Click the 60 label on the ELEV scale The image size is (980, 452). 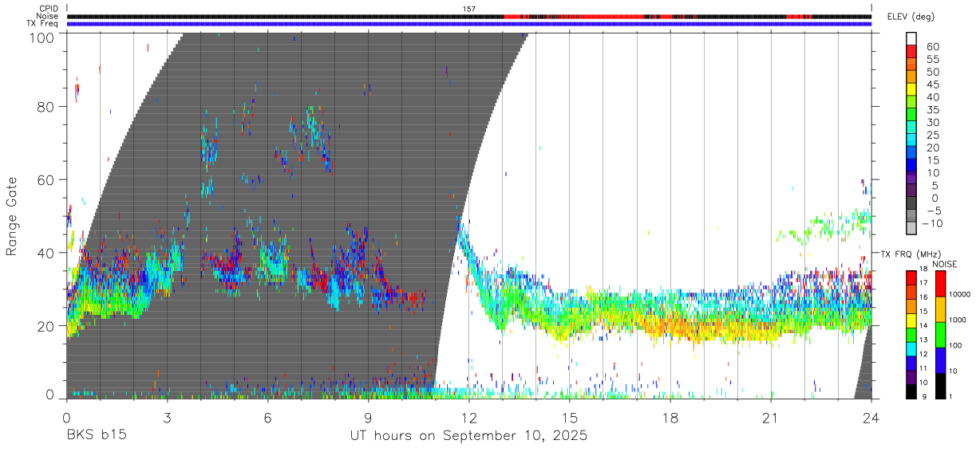point(934,47)
